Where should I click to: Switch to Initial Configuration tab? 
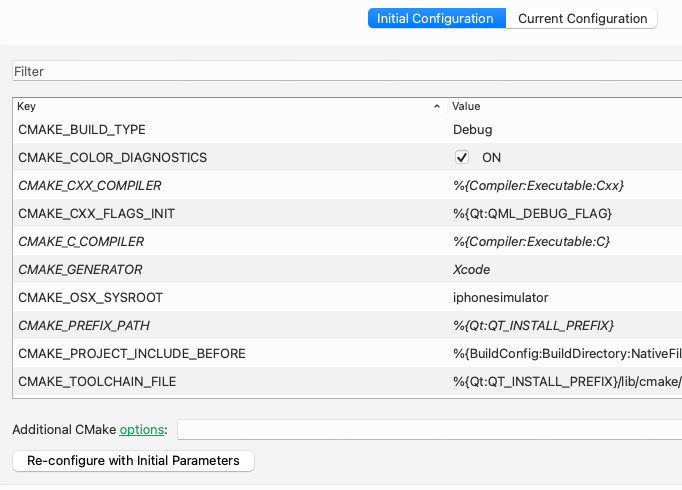(x=435, y=19)
